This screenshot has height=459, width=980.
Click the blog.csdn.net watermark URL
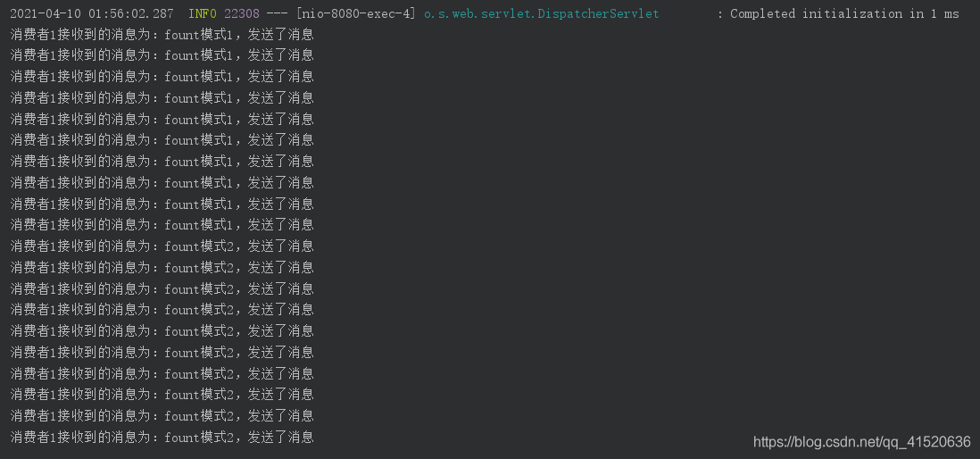(x=862, y=442)
